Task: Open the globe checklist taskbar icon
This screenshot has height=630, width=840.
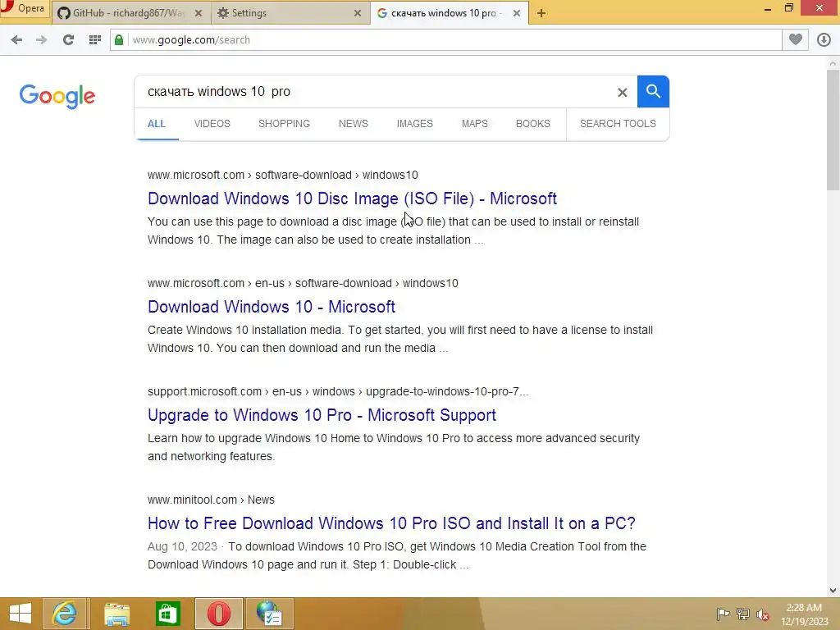Action: click(x=269, y=614)
